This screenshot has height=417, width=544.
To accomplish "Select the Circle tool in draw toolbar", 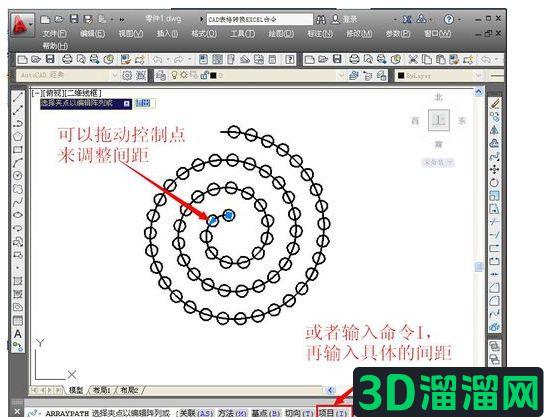I will tap(18, 176).
